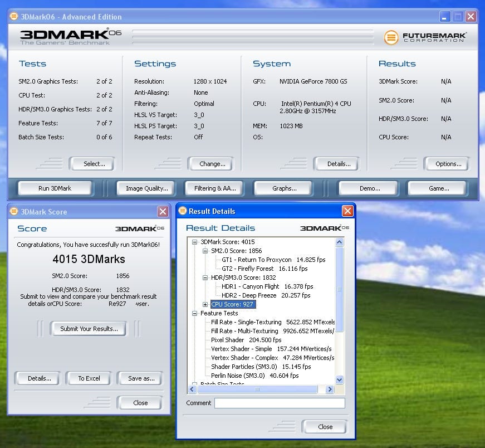Open the Image Quality tool
The image size is (485, 448).
(146, 188)
